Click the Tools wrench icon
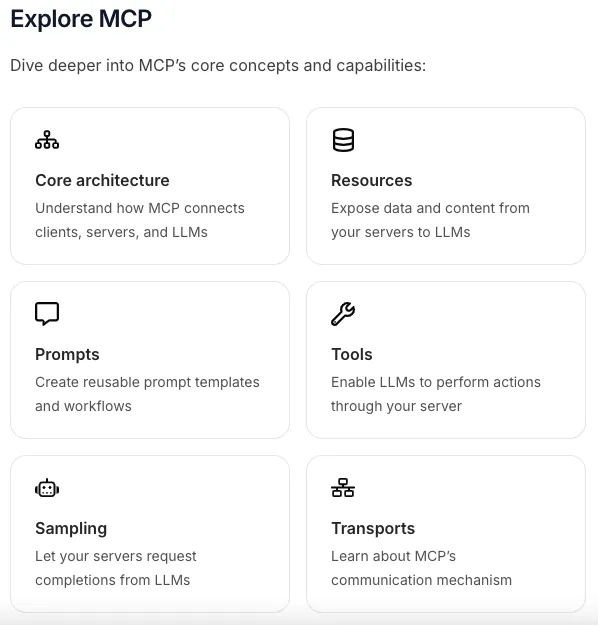The height and width of the screenshot is (625, 609). point(343,314)
